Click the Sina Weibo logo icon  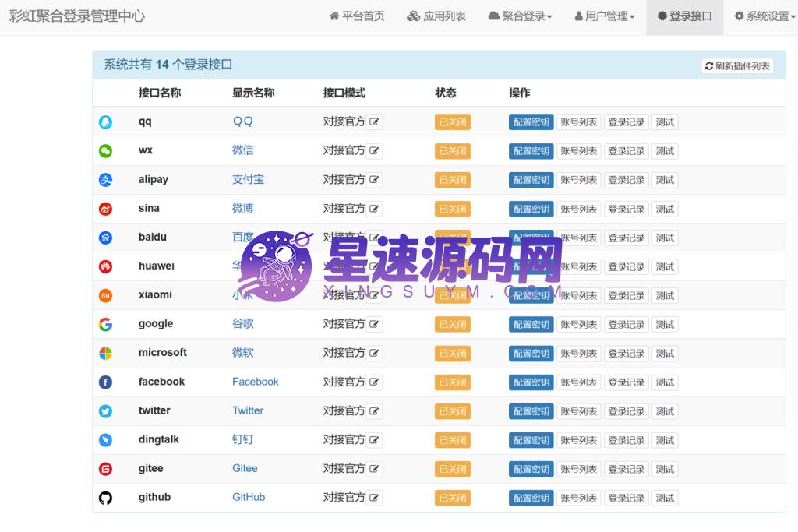[105, 209]
